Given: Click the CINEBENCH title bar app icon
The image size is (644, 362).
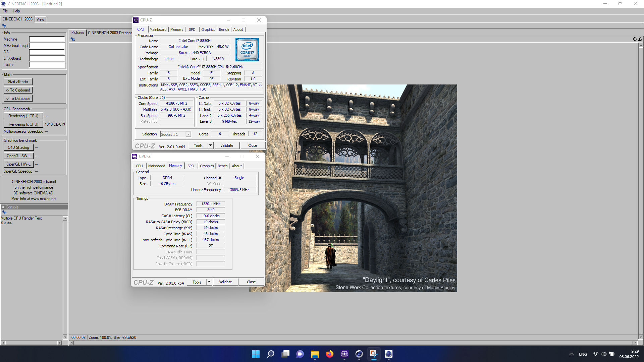Looking at the screenshot, I should click(3, 4).
